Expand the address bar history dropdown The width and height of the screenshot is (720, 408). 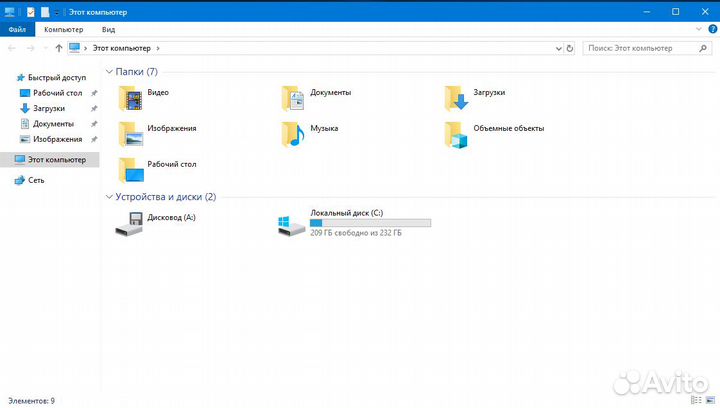pos(557,48)
